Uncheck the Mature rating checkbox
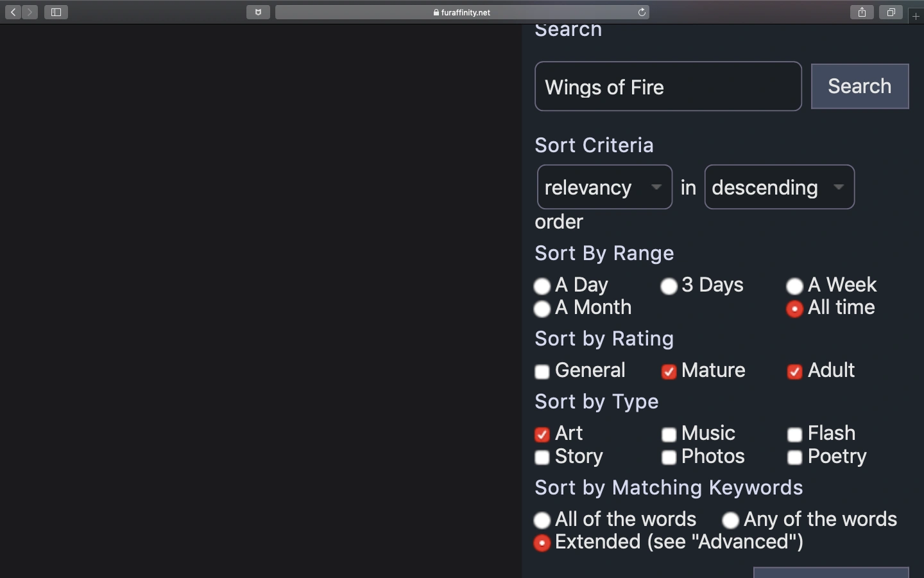 coord(669,372)
